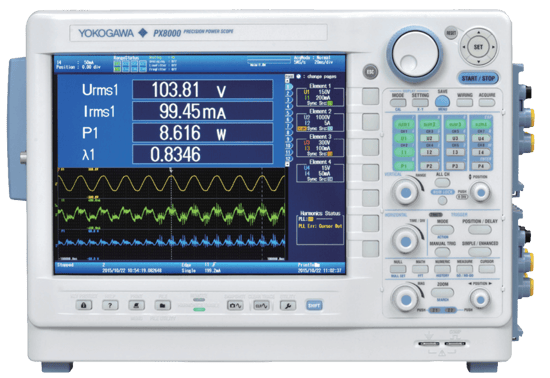
Task: Open the display MODE key
Action: click(x=398, y=103)
